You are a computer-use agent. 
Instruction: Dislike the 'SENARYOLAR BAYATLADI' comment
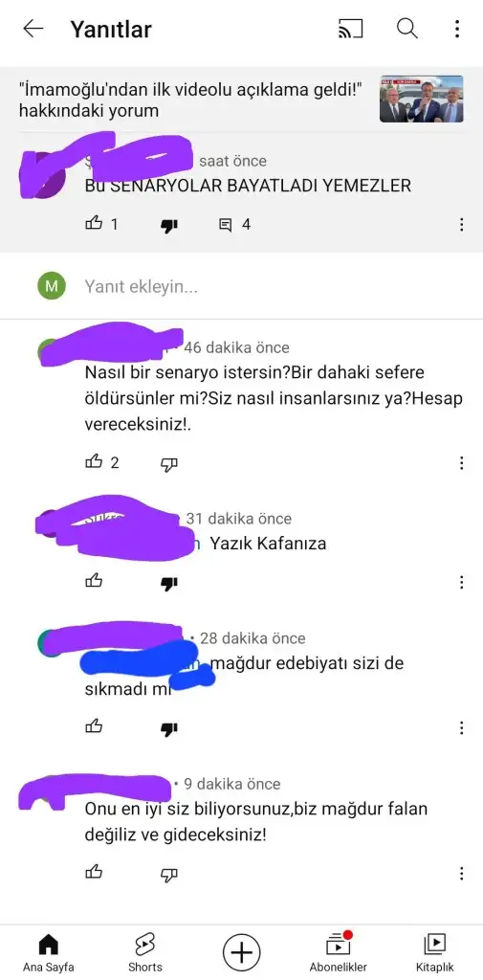pyautogui.click(x=168, y=225)
